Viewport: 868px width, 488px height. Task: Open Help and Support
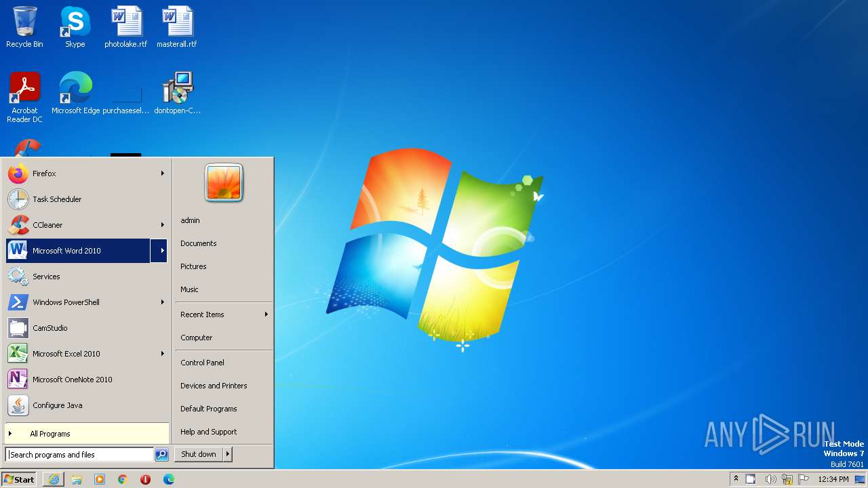[224, 432]
